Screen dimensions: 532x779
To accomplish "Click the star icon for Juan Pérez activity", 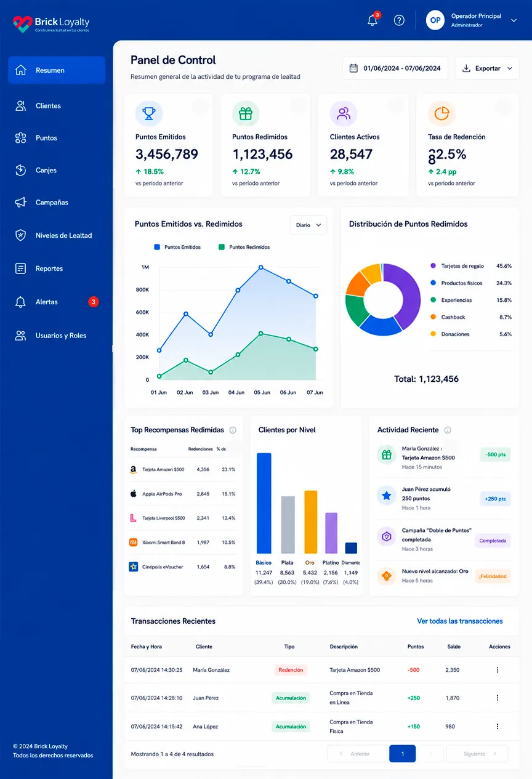I will [387, 496].
